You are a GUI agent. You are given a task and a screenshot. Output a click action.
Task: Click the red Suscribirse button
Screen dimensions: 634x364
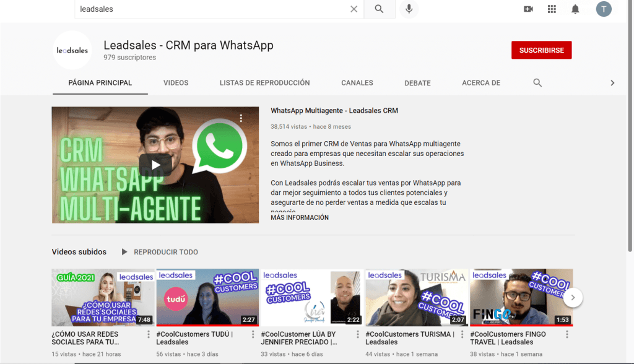541,50
